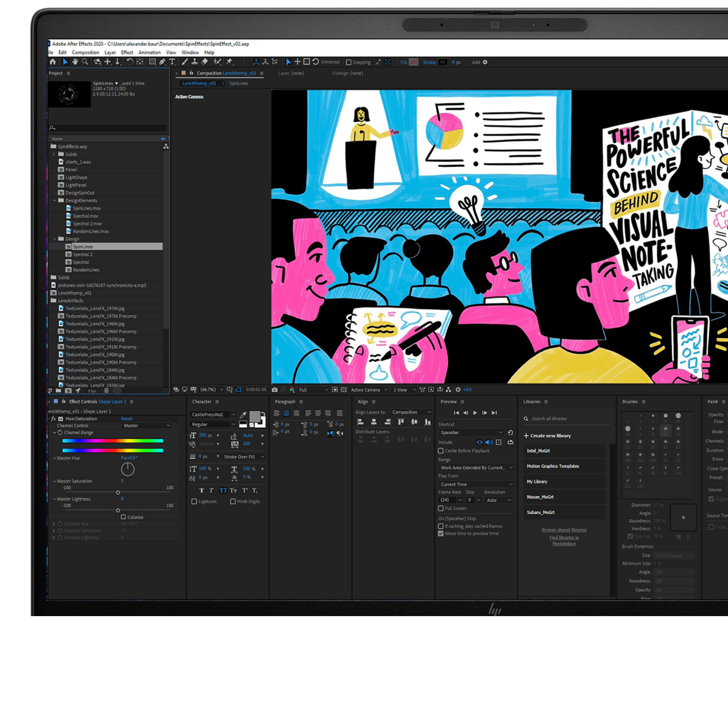Click Browse shared libraries link
728x717 pixels.
pyautogui.click(x=564, y=530)
